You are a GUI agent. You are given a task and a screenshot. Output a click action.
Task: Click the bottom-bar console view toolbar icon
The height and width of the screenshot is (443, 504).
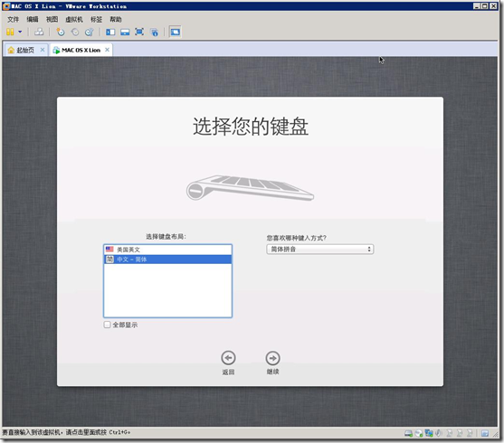tap(125, 32)
